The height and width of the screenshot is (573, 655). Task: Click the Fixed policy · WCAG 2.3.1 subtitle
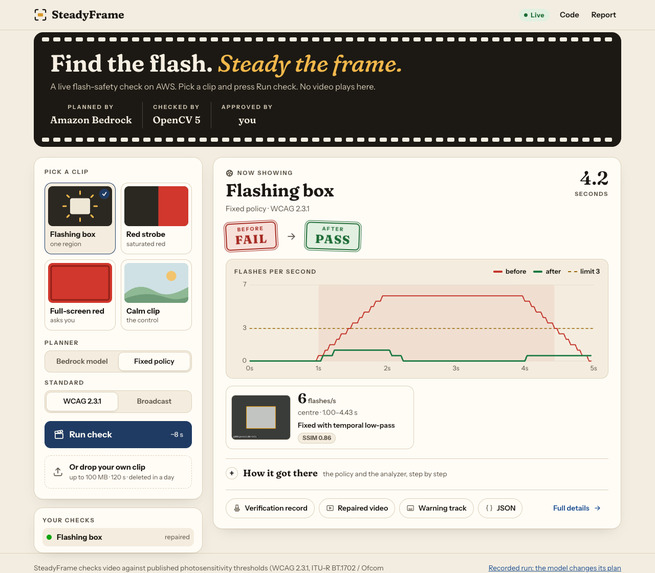click(x=267, y=209)
